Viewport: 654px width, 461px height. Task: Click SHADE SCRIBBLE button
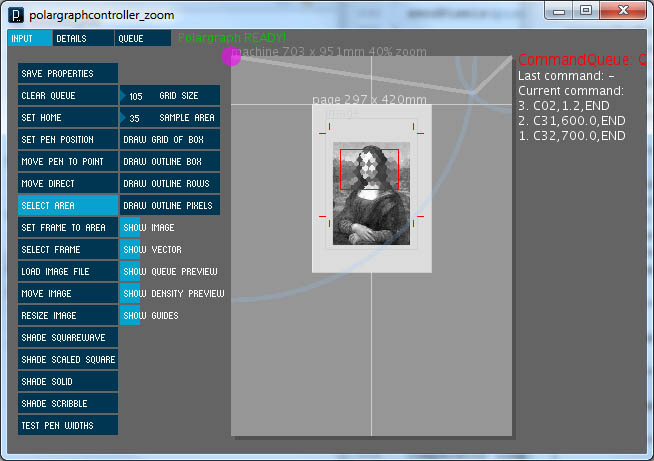(x=68, y=404)
